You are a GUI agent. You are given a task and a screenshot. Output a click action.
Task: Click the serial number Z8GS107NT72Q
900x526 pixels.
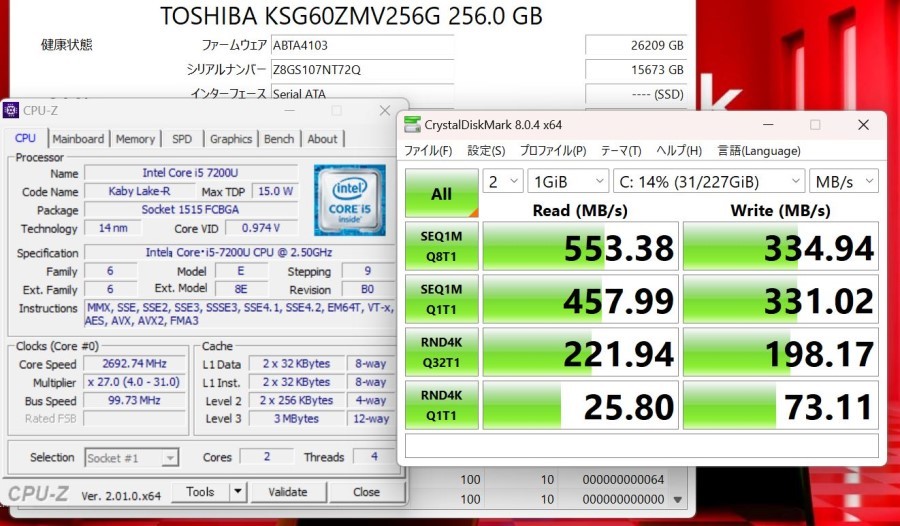[x=362, y=69]
